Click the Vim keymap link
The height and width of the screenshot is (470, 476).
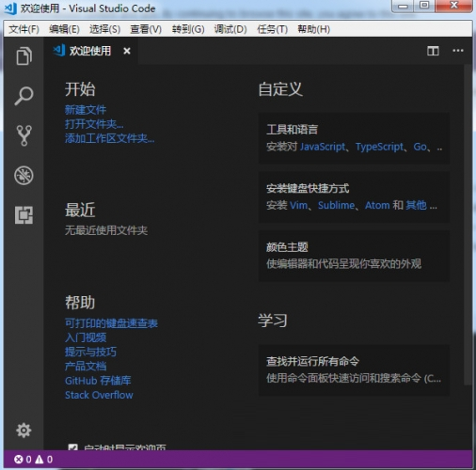point(298,205)
